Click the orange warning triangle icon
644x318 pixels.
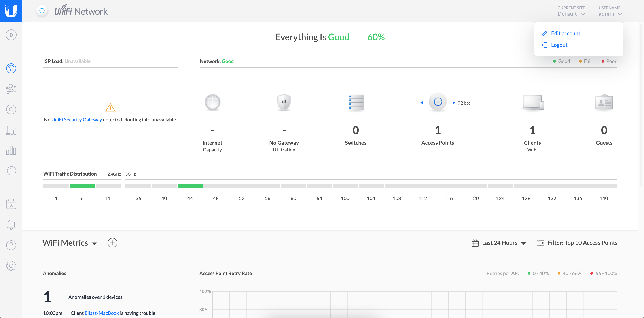[110, 107]
